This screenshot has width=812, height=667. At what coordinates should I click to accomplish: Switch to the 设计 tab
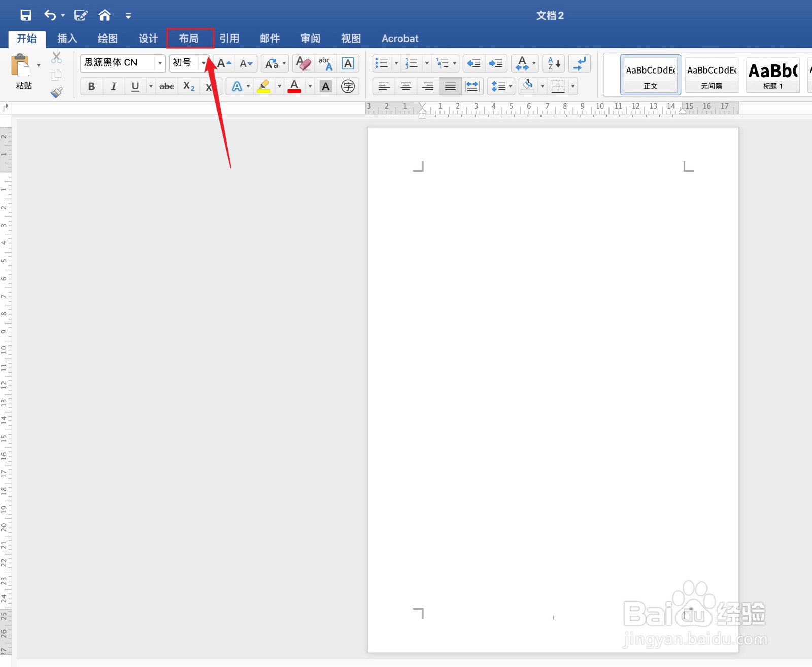(148, 39)
